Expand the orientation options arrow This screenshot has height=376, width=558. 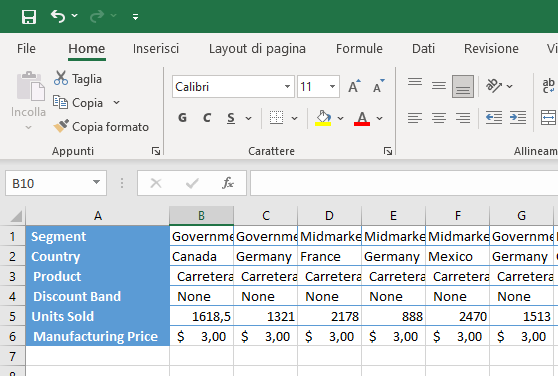pos(510,86)
